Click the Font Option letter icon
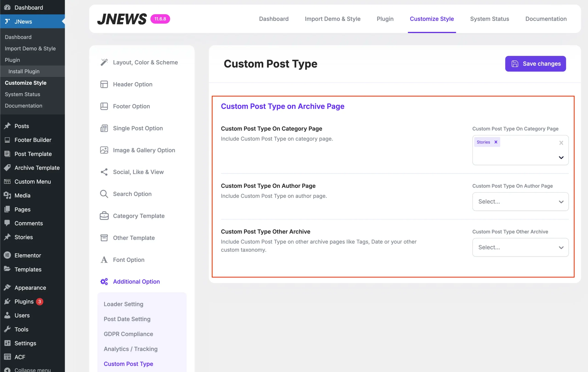The image size is (588, 372). click(104, 260)
